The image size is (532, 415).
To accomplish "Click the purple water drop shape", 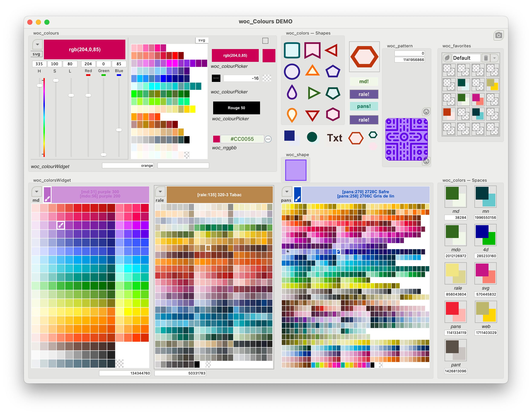I will pyautogui.click(x=292, y=92).
